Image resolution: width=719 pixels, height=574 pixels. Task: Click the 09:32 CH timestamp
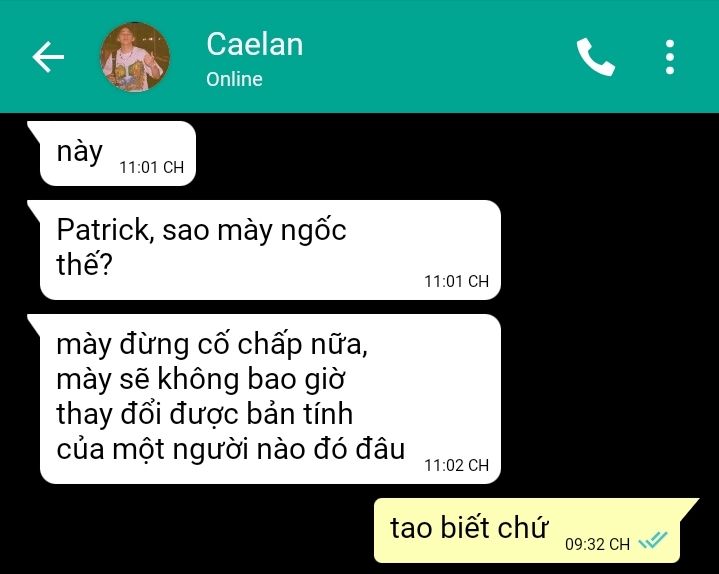point(597,544)
